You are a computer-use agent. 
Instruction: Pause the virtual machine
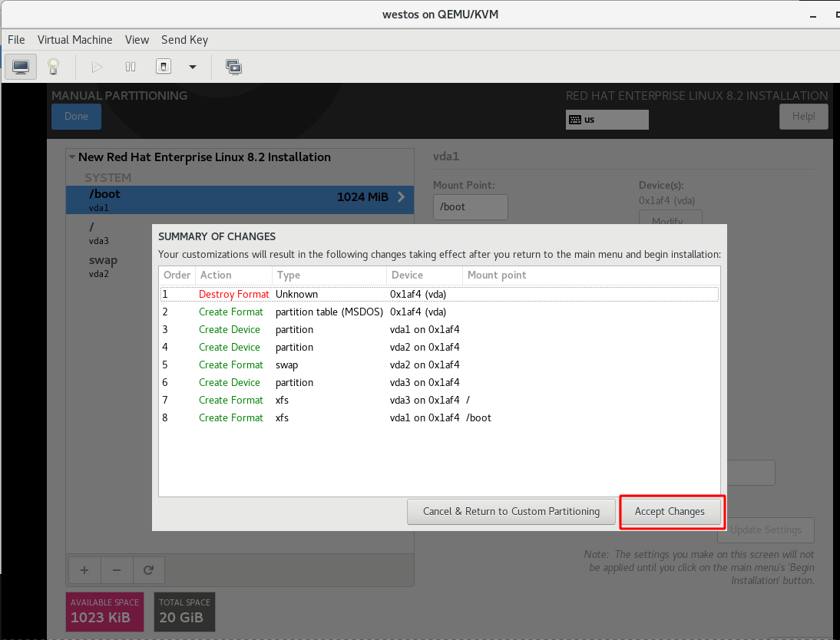[131, 67]
